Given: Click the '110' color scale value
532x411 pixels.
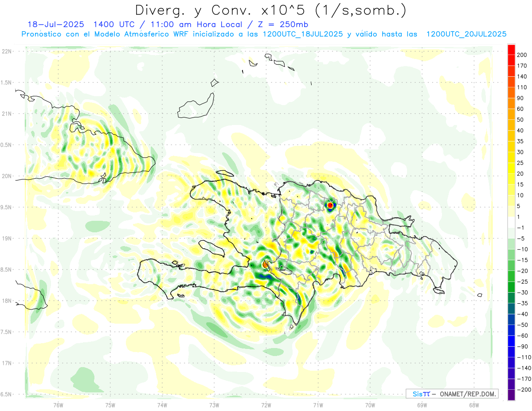Looking at the screenshot, I should (x=522, y=87).
